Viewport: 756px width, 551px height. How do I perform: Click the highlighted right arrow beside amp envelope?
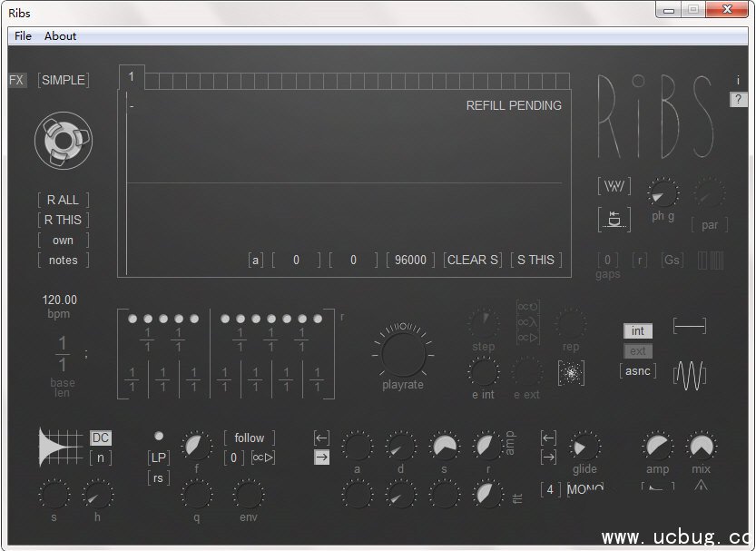pyautogui.click(x=321, y=458)
